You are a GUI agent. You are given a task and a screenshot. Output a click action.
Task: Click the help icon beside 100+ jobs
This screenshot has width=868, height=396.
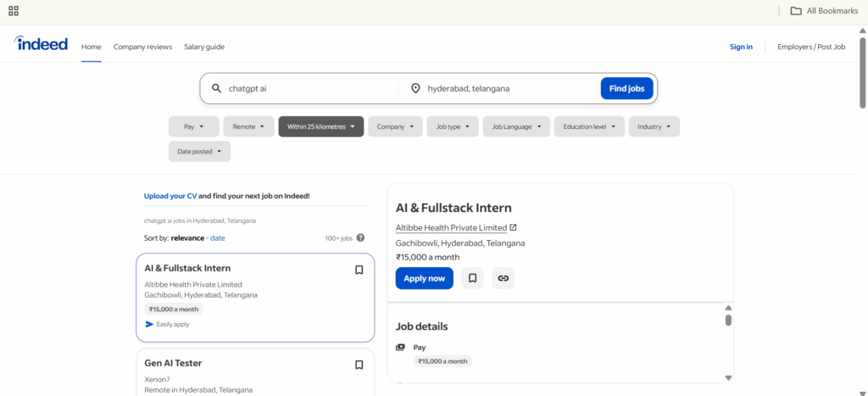pos(361,238)
